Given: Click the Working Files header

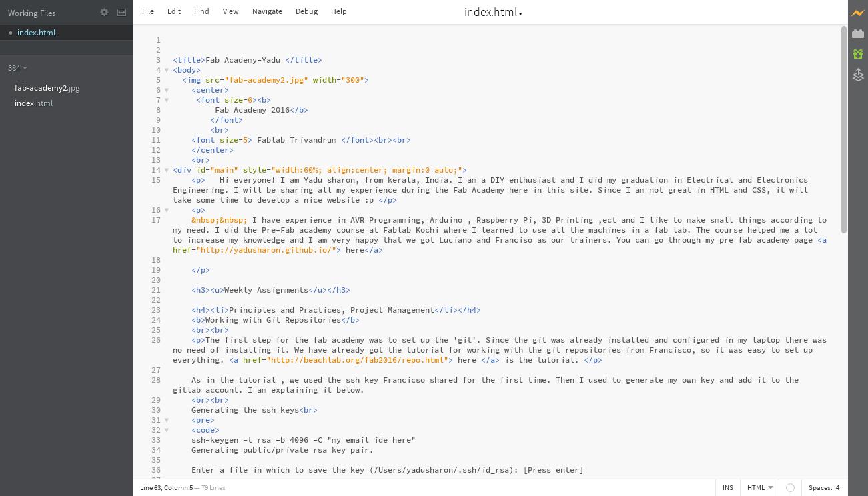Looking at the screenshot, I should point(32,13).
